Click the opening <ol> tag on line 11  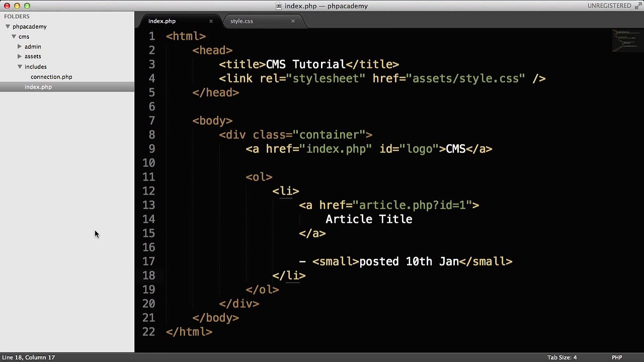(x=259, y=177)
